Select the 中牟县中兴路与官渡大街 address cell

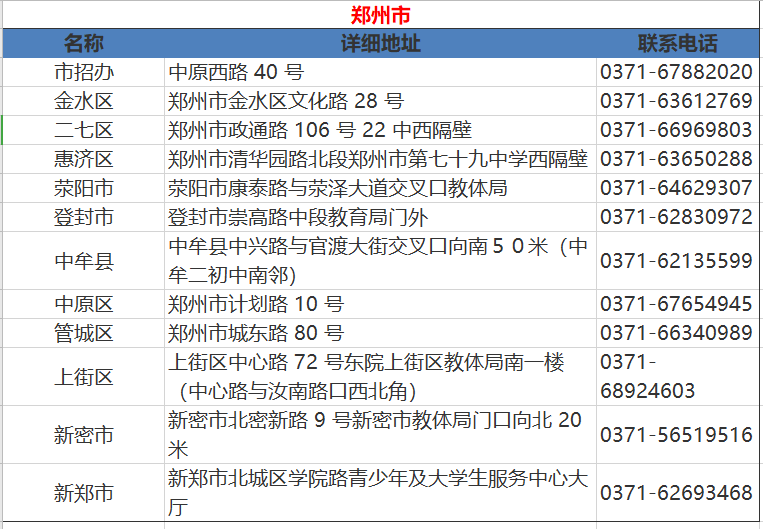[381, 260]
